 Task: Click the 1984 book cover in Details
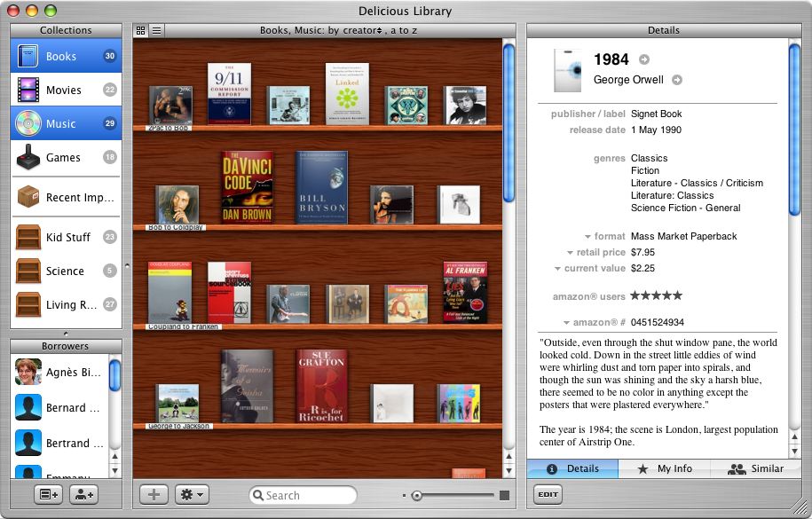[x=568, y=70]
